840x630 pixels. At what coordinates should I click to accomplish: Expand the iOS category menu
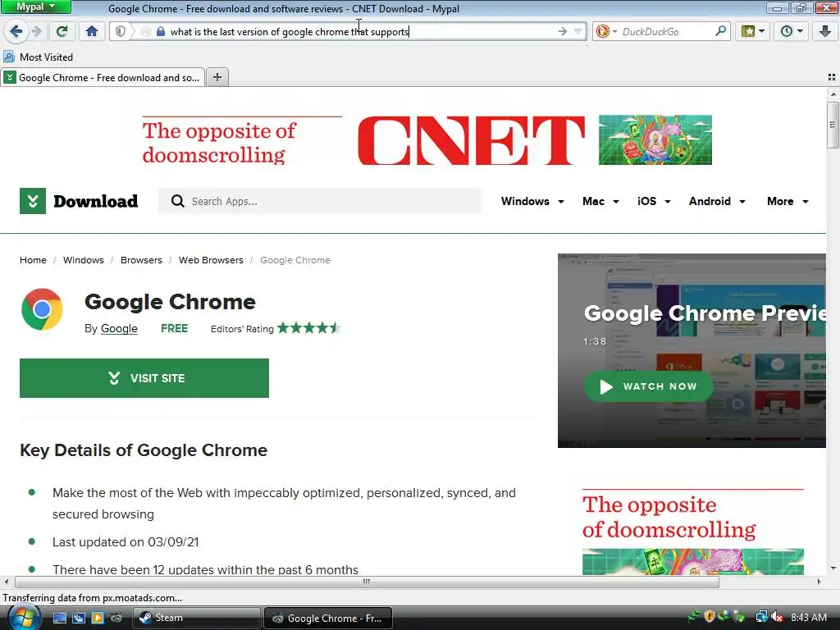(x=654, y=202)
